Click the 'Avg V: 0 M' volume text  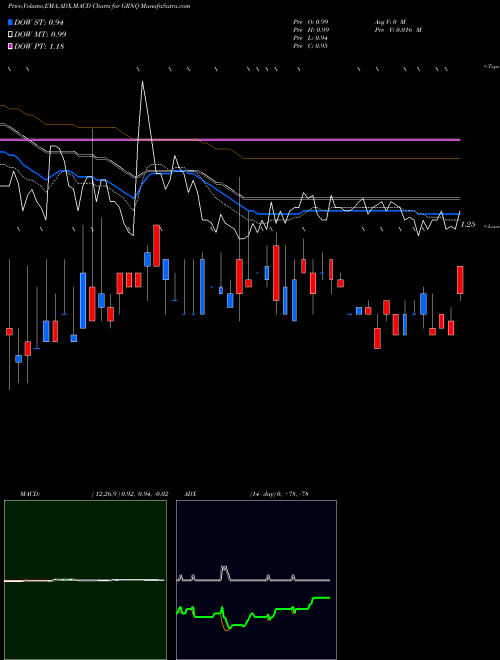[x=390, y=21]
